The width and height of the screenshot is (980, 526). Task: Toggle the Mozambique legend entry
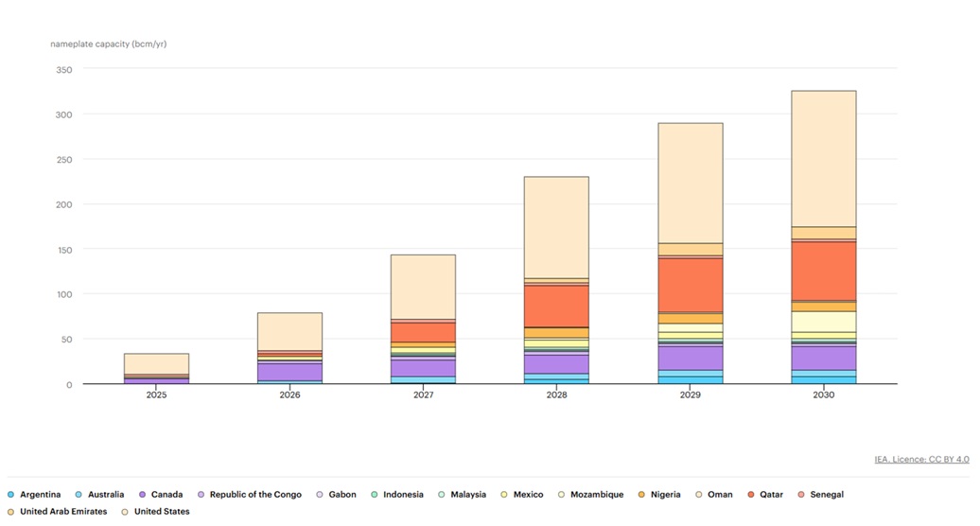click(594, 495)
